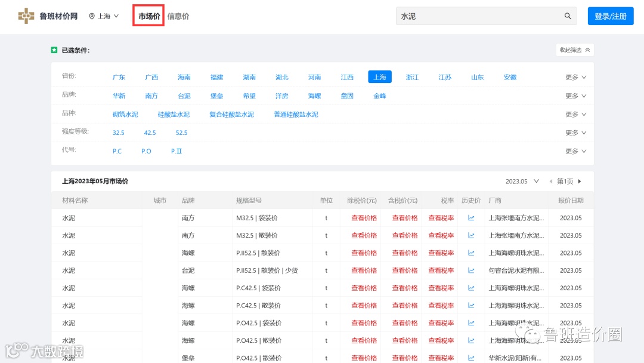
Task: Select province 广西
Action: click(x=151, y=77)
